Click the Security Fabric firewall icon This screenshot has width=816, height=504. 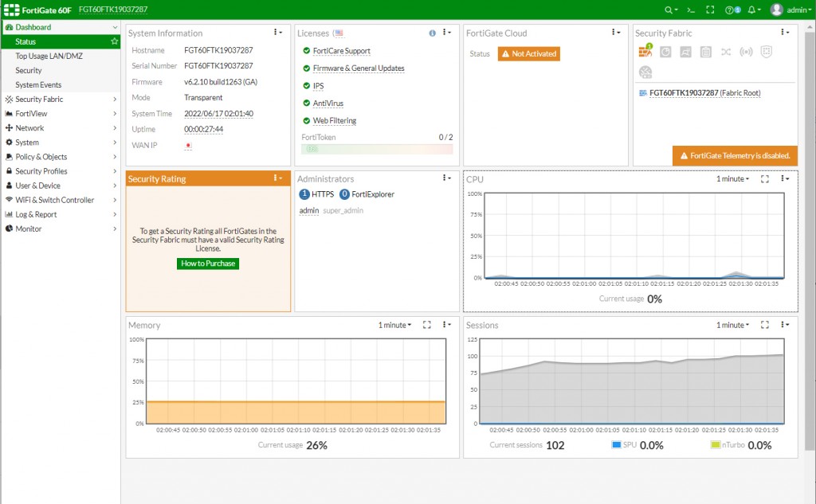(645, 51)
